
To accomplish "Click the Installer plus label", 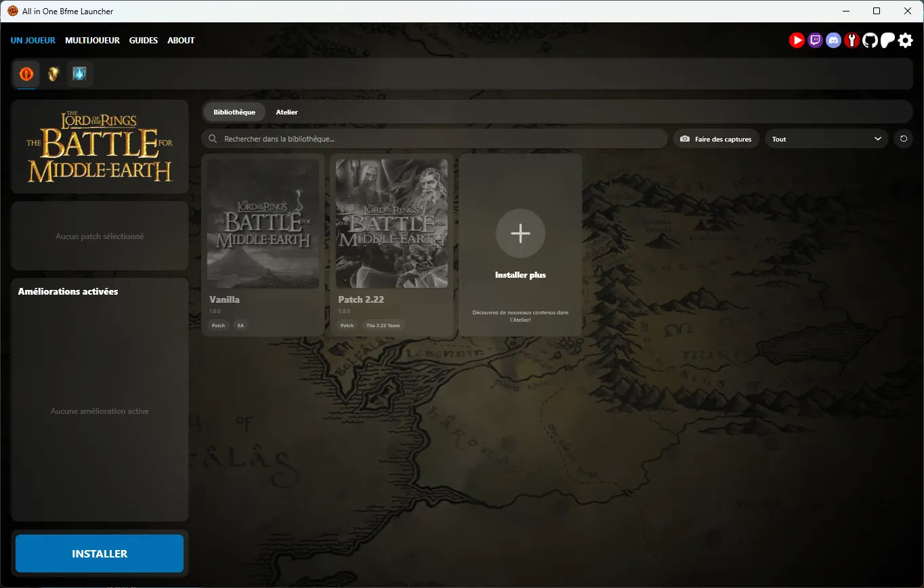I will pos(520,275).
